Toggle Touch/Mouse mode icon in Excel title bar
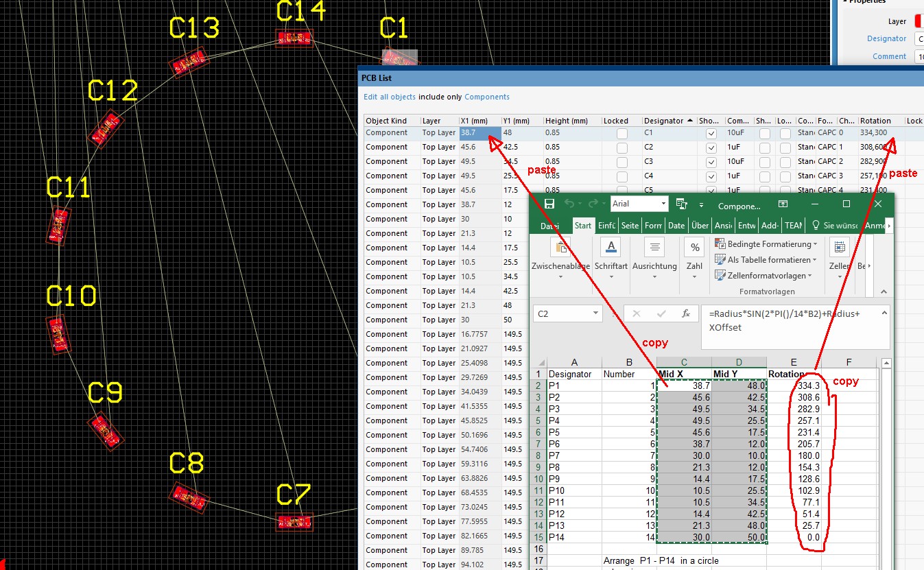Viewport: 924px width, 570px height. pyautogui.click(x=681, y=204)
